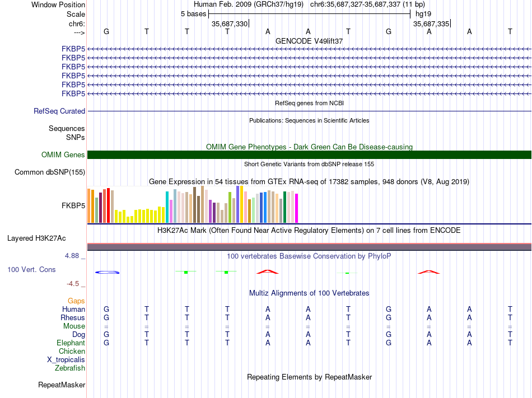Click the 4.88 PhyloP scale maximum

tap(72, 256)
